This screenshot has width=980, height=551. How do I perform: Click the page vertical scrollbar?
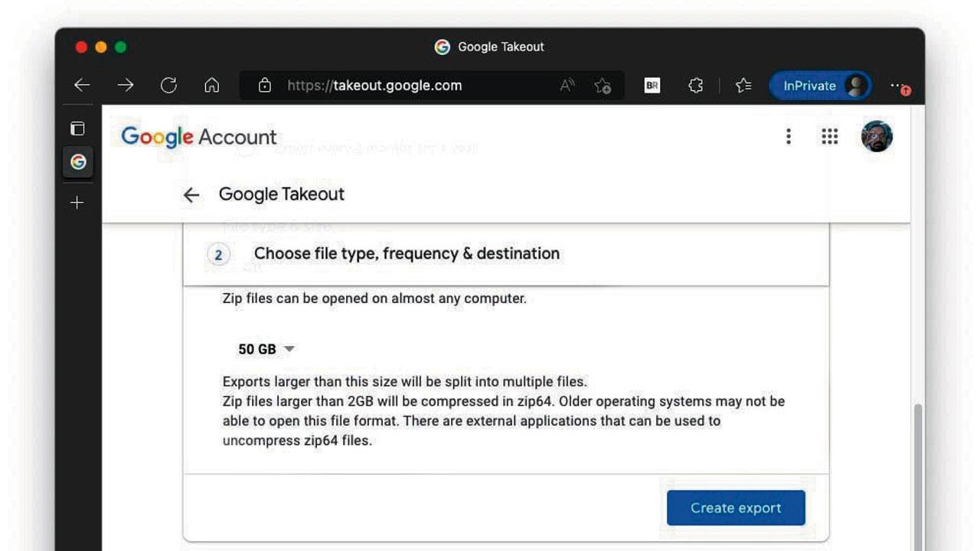click(x=919, y=476)
